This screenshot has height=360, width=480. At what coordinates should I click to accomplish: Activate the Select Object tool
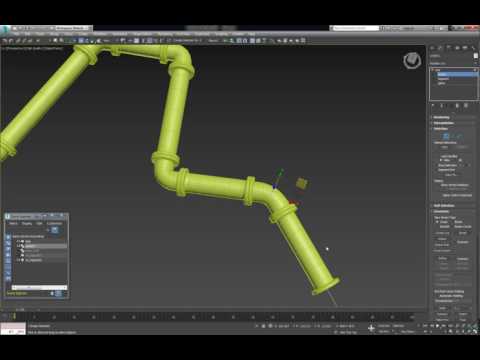(55, 41)
